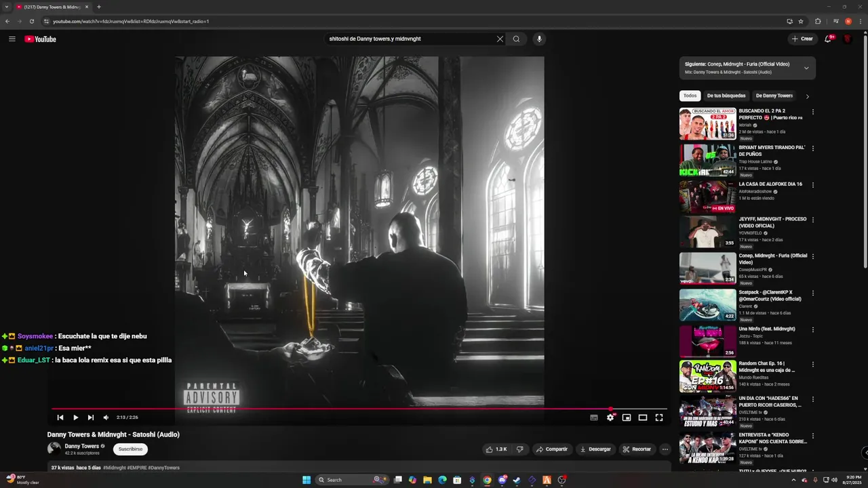Viewport: 868px width, 488px height.
Task: Open options for JEYYFF, MIDNVGHT - PROCESO video
Action: click(x=812, y=220)
